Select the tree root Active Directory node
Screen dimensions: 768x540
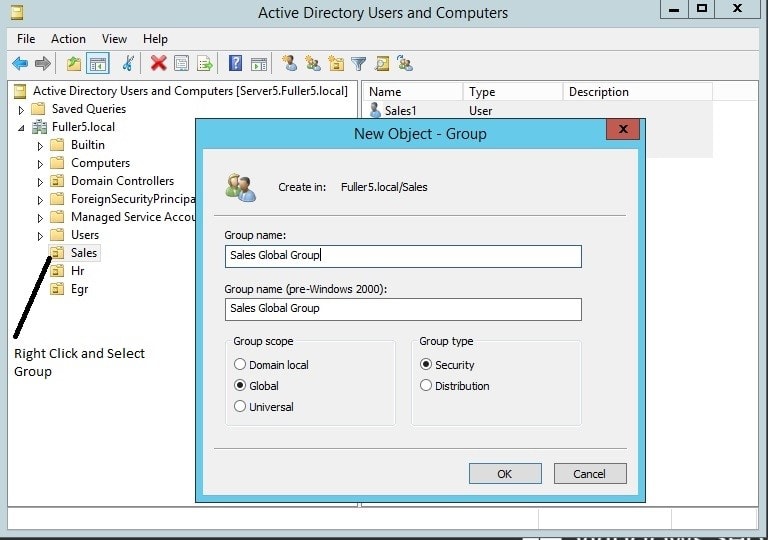(190, 91)
